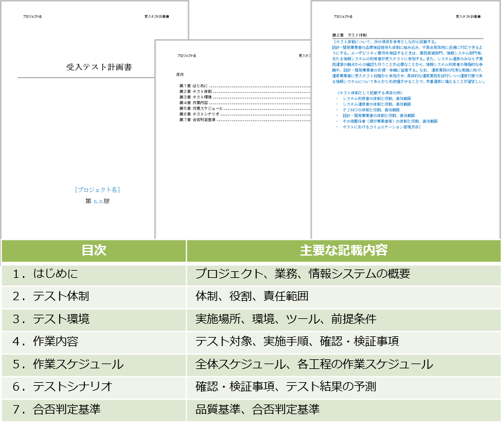Viewport: 504px width, 425px height.
Task: Open contents entry 第1章 はじめに
Action: click(x=245, y=86)
